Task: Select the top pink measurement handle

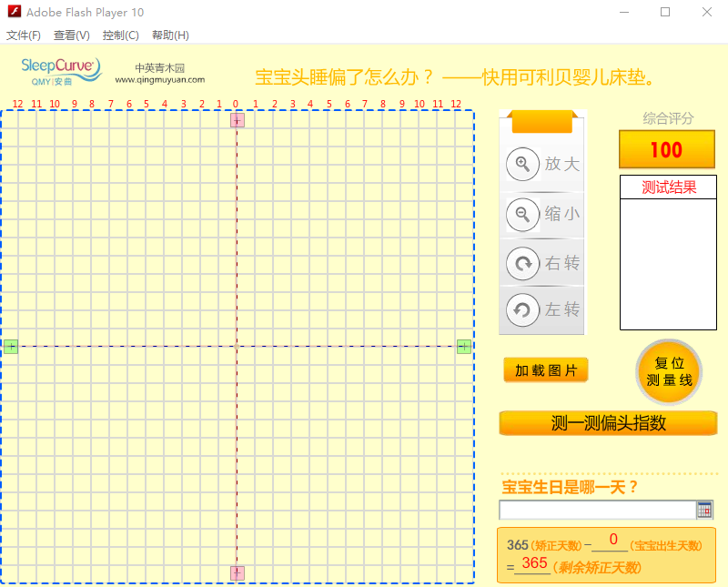Action: 238,121
